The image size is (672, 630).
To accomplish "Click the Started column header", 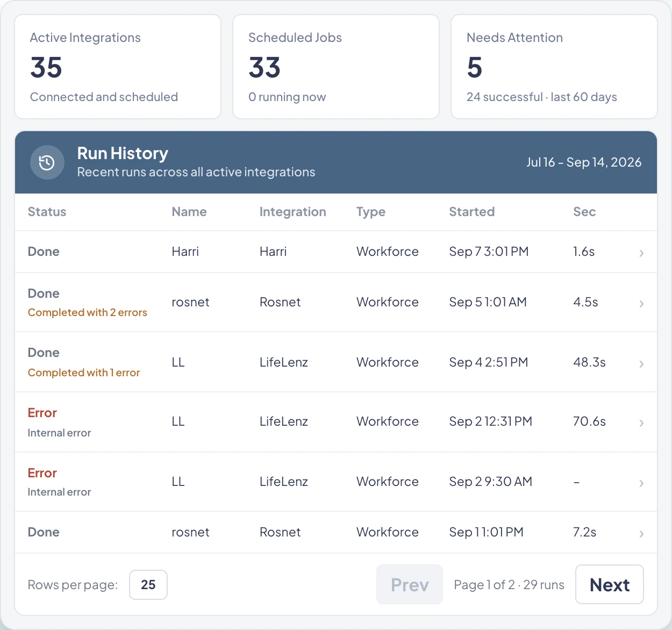I will (x=472, y=212).
